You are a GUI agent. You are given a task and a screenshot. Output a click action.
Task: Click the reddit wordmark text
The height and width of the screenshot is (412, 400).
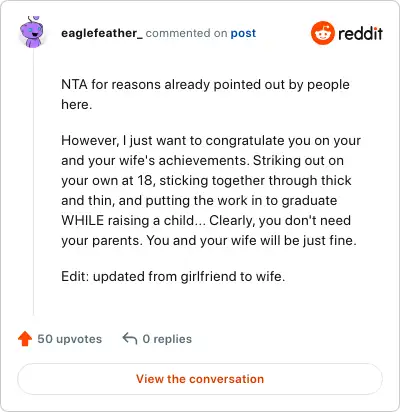(x=360, y=33)
